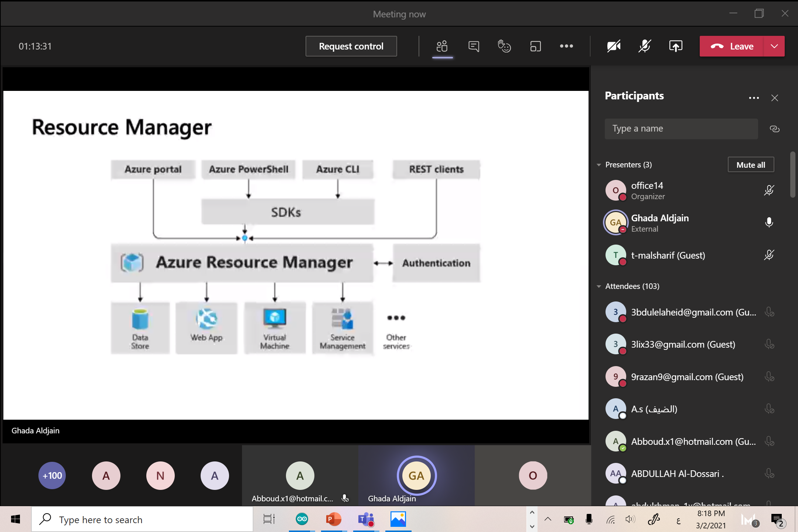Select t-malsharif (Guest) participant entry
This screenshot has width=798, height=532.
pyautogui.click(x=668, y=255)
